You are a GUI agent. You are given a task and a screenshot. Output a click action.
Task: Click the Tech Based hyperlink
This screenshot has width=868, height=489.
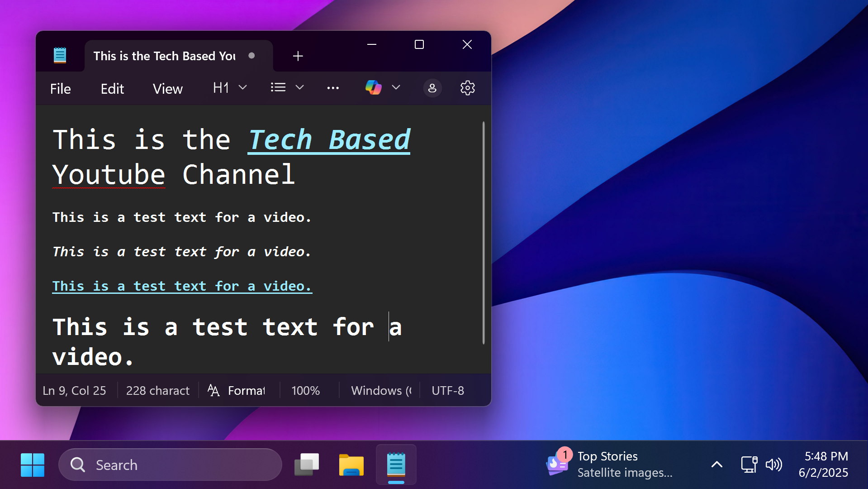click(329, 139)
